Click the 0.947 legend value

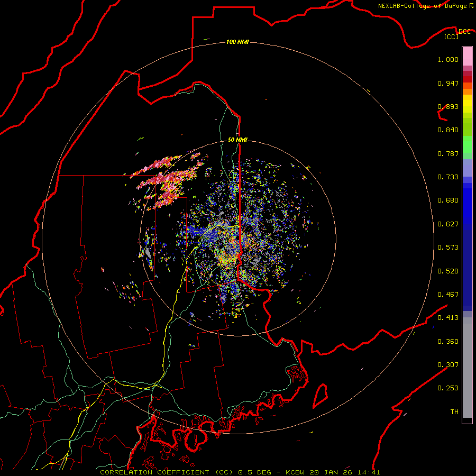[x=448, y=83]
